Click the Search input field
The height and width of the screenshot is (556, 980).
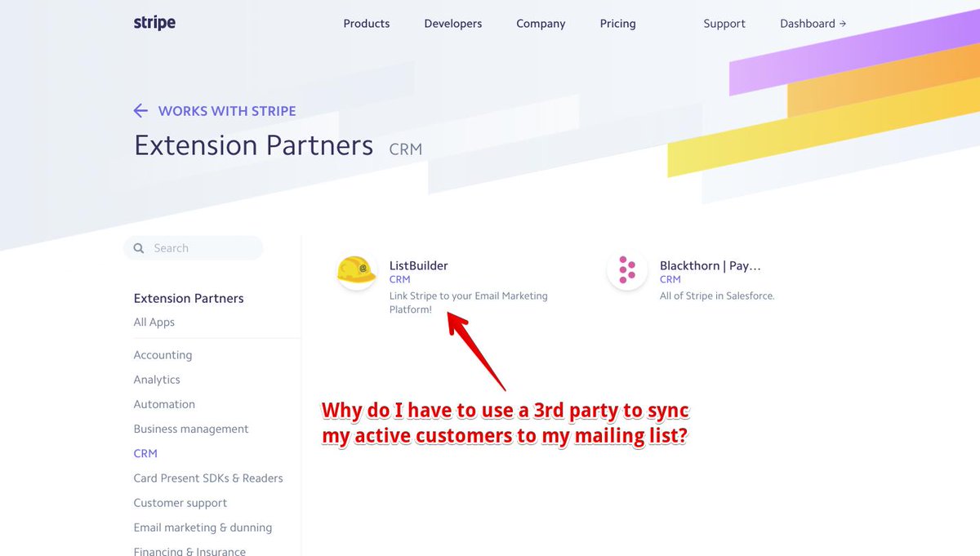tap(200, 248)
